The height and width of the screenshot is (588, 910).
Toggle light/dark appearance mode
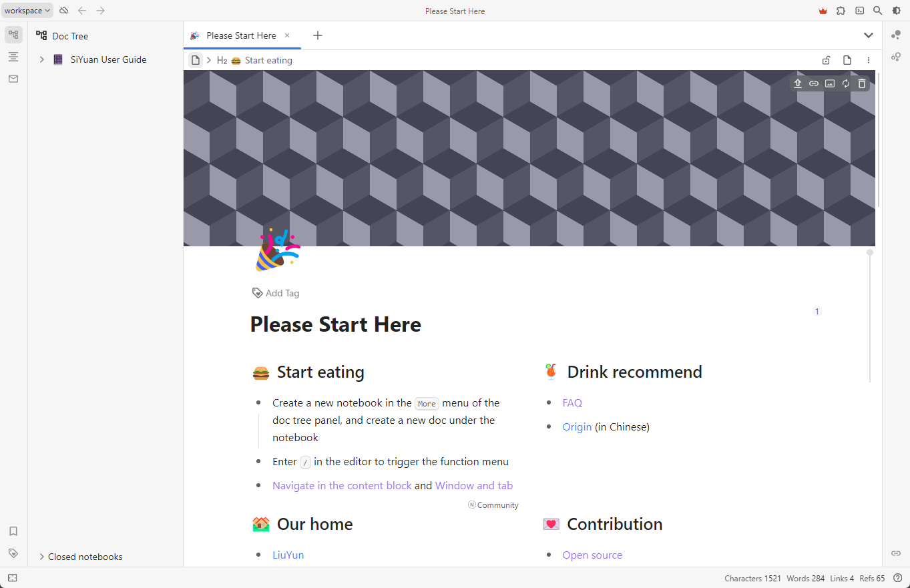click(897, 11)
